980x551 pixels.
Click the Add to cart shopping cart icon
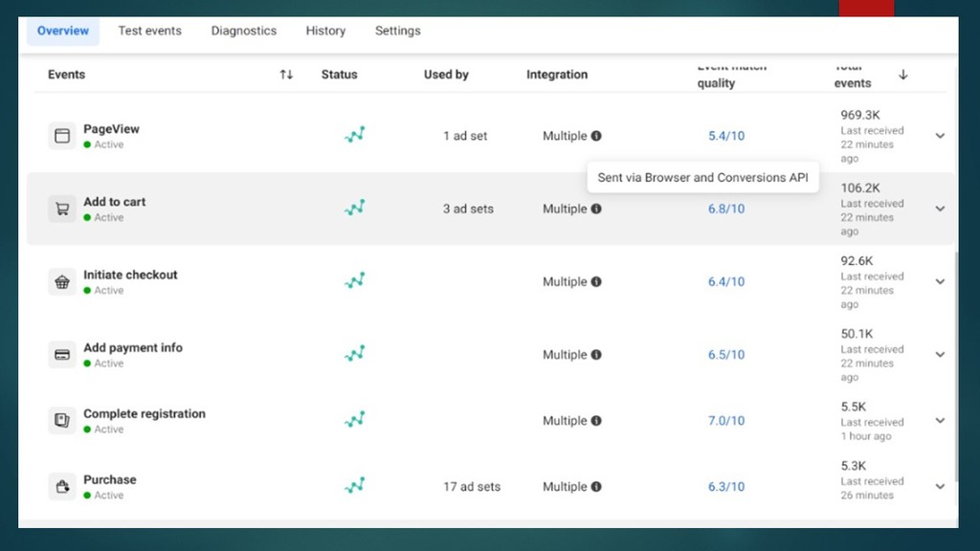click(x=62, y=209)
